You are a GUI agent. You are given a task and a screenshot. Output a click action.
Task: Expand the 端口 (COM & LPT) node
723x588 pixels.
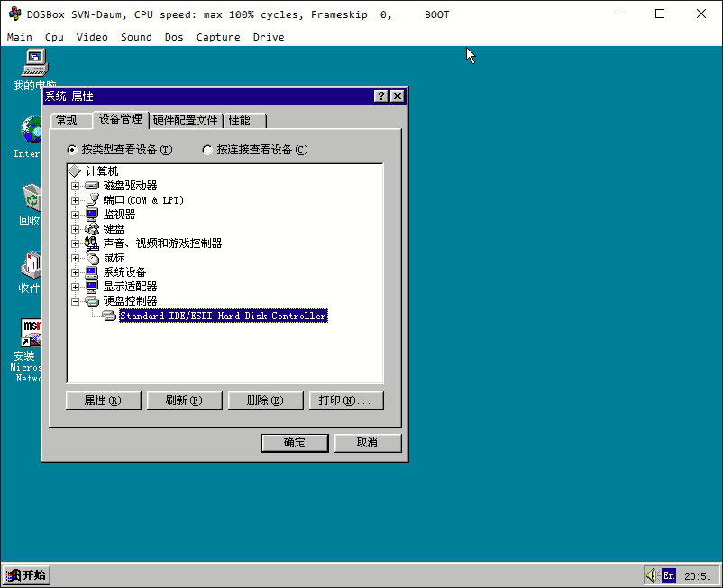[x=75, y=200]
